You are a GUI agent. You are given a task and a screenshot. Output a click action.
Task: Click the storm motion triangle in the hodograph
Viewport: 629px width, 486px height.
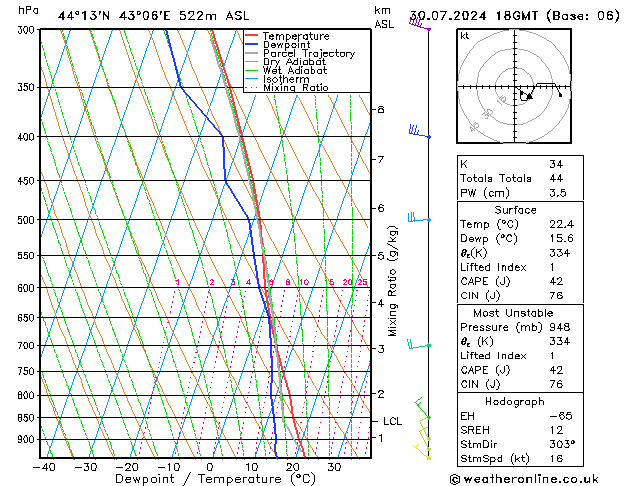(528, 96)
